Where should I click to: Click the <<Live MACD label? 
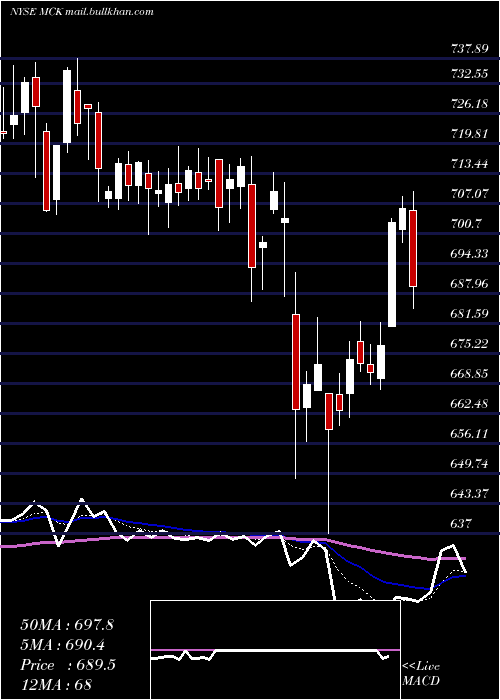point(421,673)
